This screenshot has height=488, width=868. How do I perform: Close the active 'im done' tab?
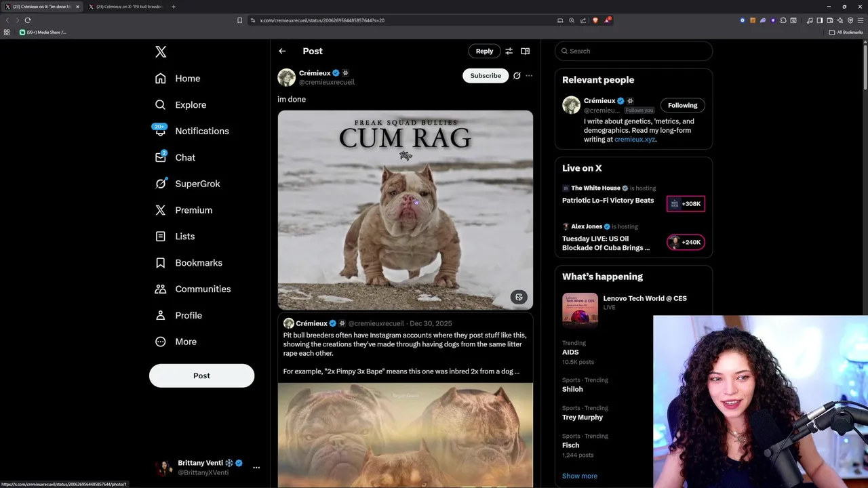tap(77, 7)
